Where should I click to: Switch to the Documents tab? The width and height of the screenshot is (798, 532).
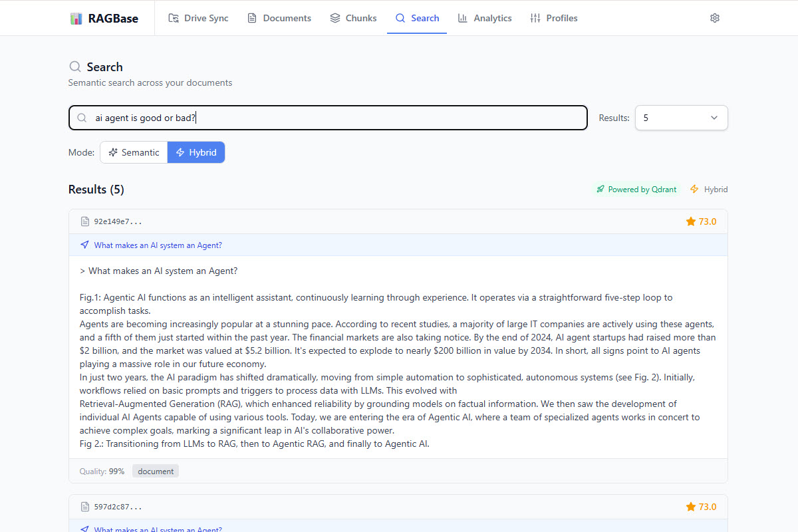click(279, 18)
